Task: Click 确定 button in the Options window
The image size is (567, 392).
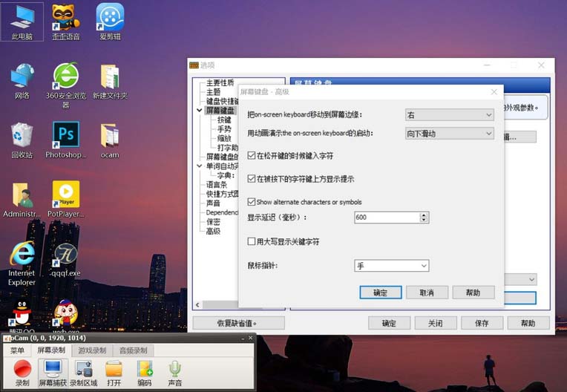Action: [389, 323]
